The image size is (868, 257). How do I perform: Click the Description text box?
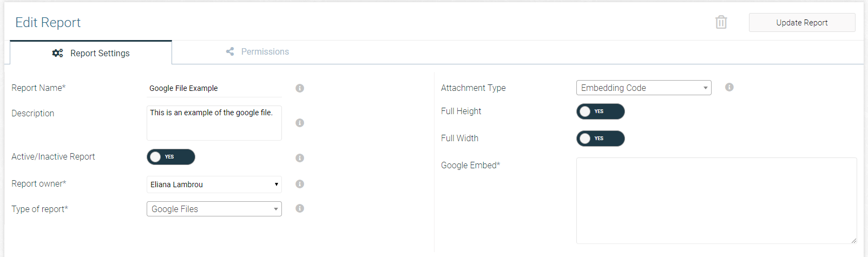214,123
